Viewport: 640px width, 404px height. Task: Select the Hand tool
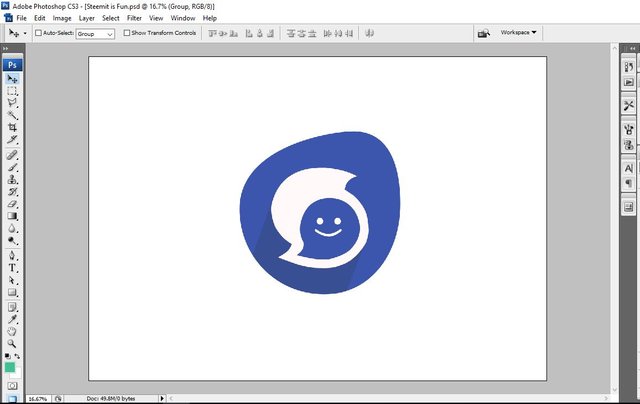12,331
